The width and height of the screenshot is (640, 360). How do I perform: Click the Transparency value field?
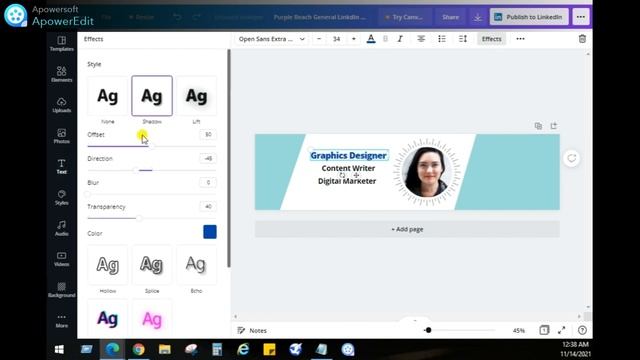coord(208,207)
